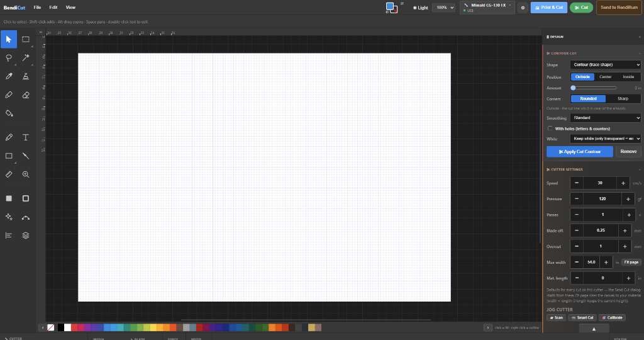Open the Smoothing Standard dropdown
The width and height of the screenshot is (644, 340).
point(606,118)
